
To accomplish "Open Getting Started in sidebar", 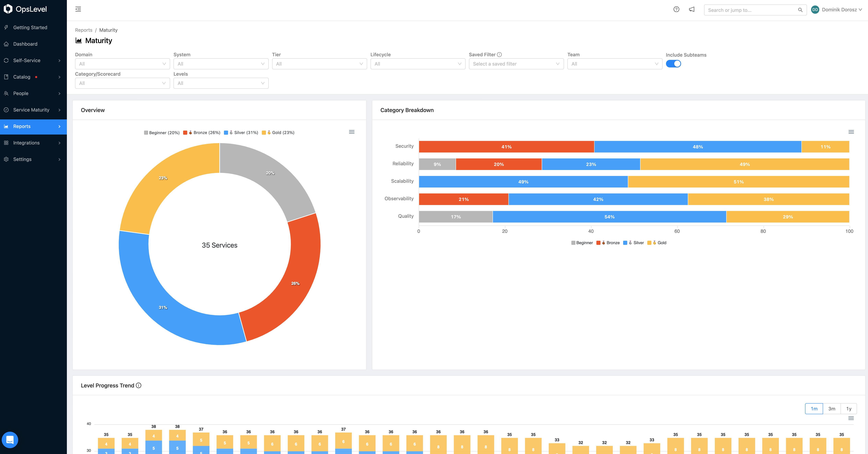I will [33, 27].
